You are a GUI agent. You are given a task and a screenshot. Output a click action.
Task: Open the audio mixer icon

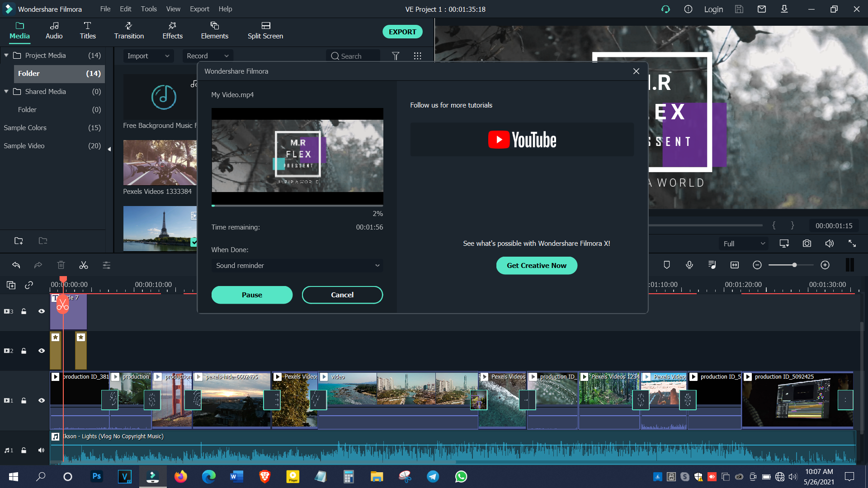[x=712, y=265]
